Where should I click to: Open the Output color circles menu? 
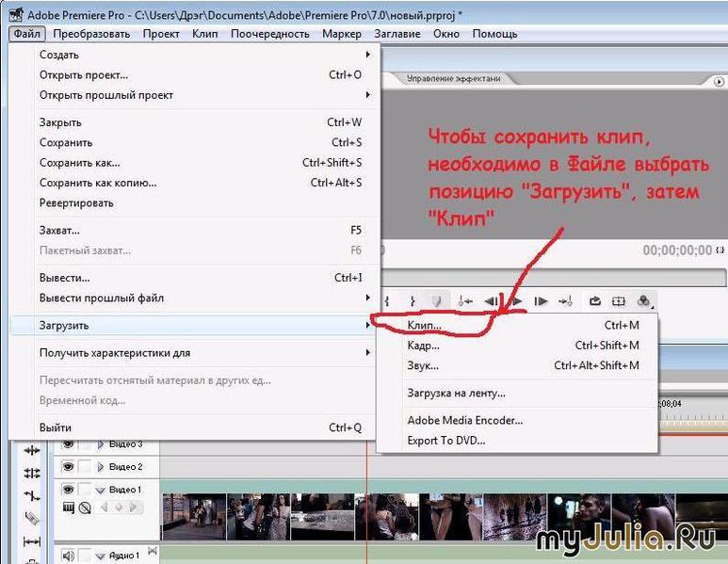pos(644,301)
